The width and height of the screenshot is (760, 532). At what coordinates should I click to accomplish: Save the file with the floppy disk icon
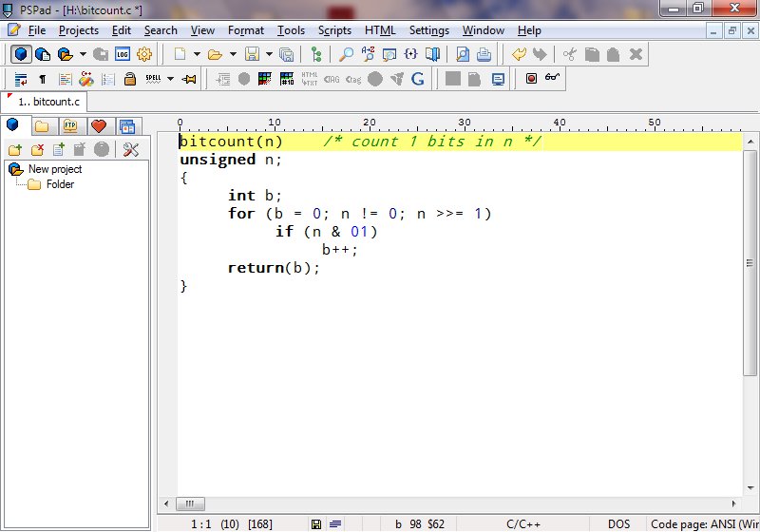pyautogui.click(x=252, y=54)
